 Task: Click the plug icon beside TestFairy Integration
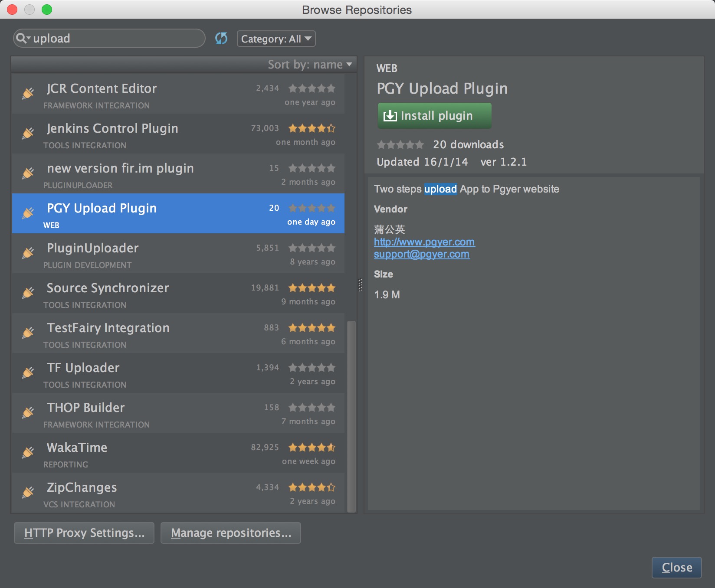28,333
